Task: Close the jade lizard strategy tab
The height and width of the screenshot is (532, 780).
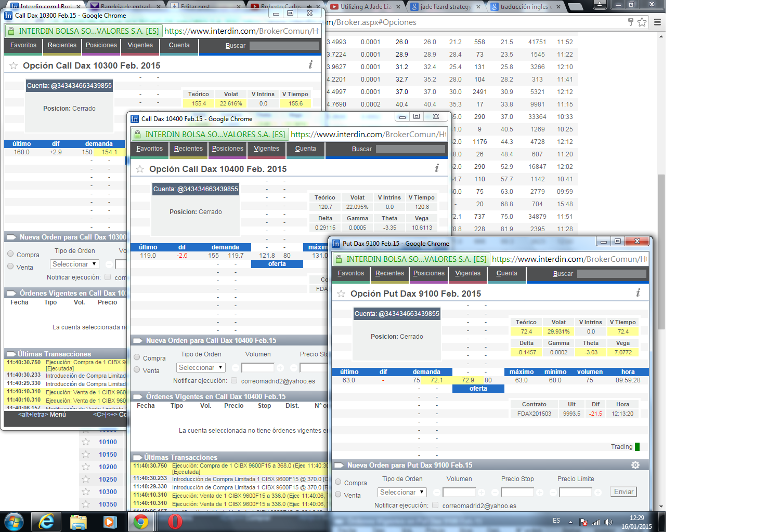Action: coord(478,7)
